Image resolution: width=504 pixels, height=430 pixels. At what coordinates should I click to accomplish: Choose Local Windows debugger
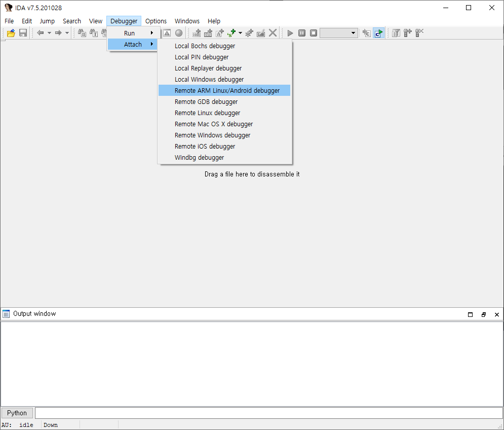coord(224,79)
